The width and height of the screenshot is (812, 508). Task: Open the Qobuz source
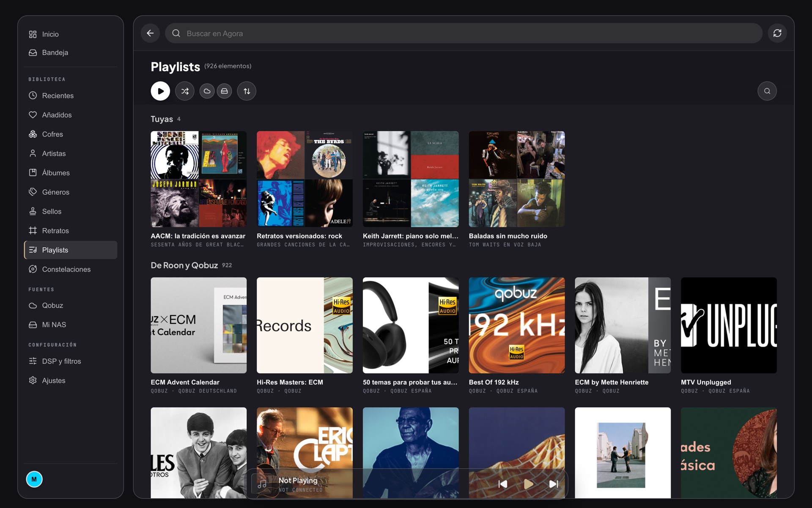pyautogui.click(x=71, y=305)
